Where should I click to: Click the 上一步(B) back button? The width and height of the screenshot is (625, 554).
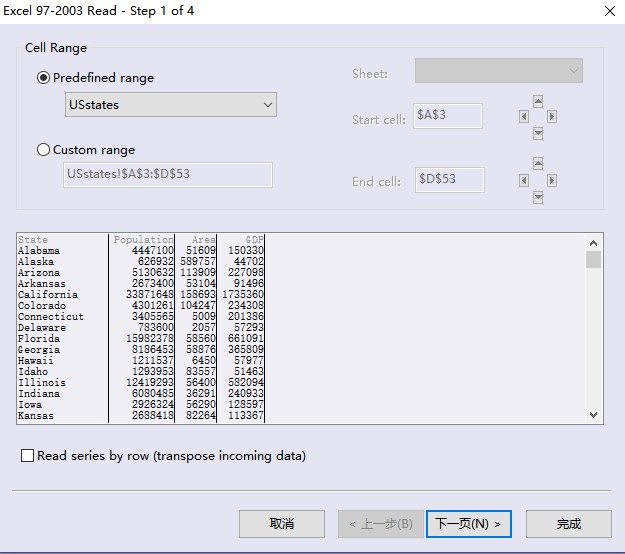click(x=381, y=524)
